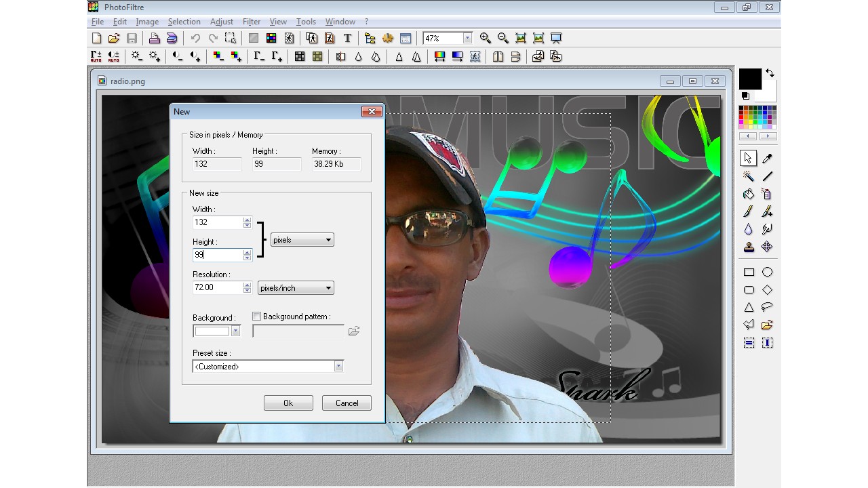868x488 pixels.
Task: Click the Gamma minus icon
Action: (x=259, y=56)
